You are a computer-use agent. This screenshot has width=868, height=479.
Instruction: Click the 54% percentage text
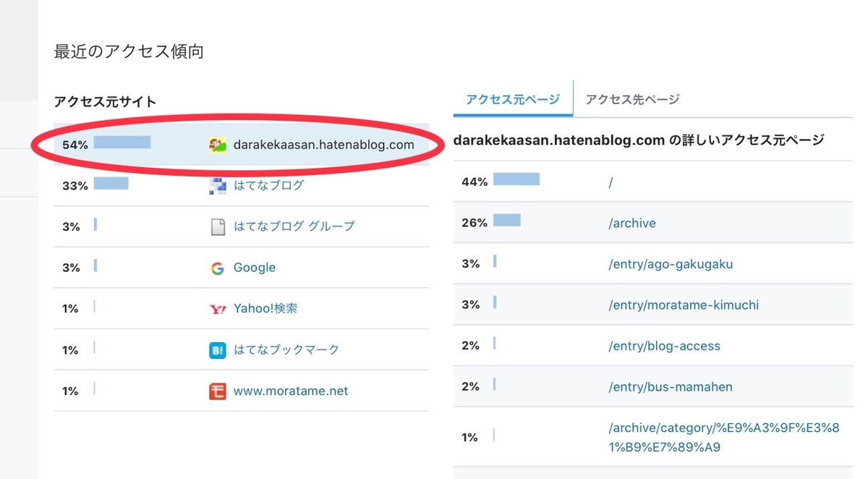[x=75, y=145]
